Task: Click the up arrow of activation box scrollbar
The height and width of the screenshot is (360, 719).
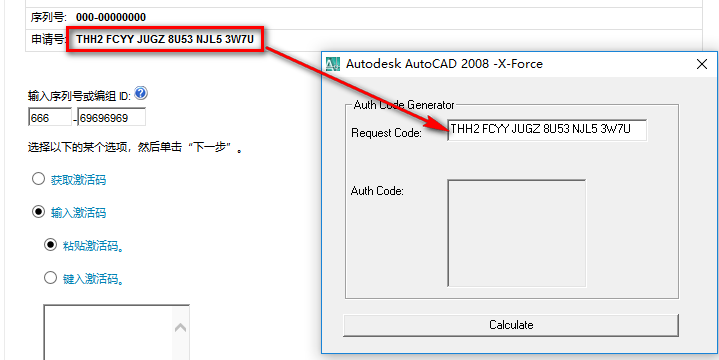Action: point(180,328)
